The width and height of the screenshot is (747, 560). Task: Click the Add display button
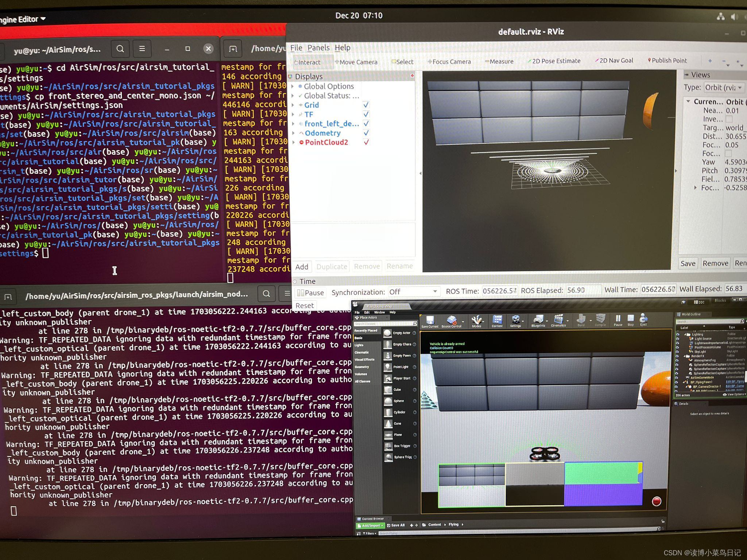point(302,267)
